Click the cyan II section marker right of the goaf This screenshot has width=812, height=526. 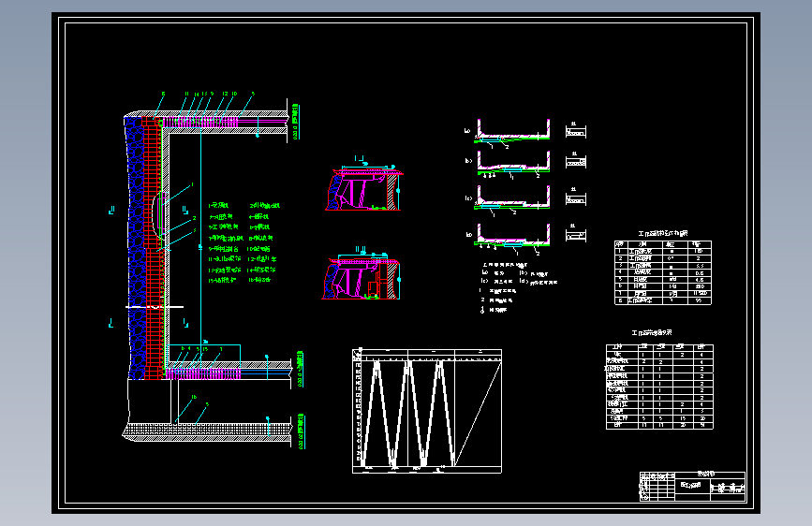pos(185,210)
